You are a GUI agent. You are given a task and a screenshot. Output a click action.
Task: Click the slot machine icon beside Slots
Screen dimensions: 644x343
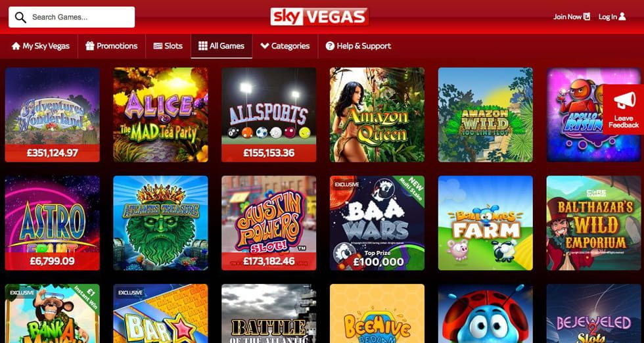(x=158, y=46)
